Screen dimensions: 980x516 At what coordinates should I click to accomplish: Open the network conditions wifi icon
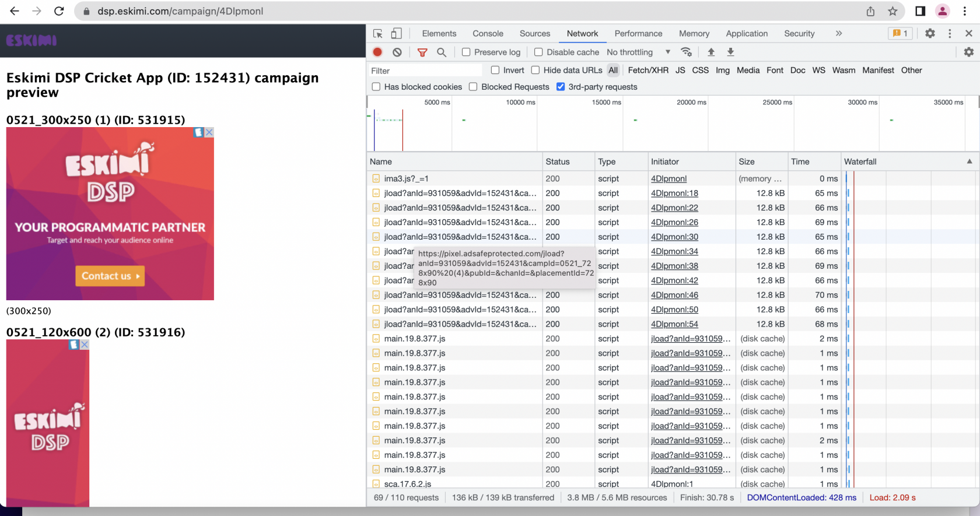(687, 52)
